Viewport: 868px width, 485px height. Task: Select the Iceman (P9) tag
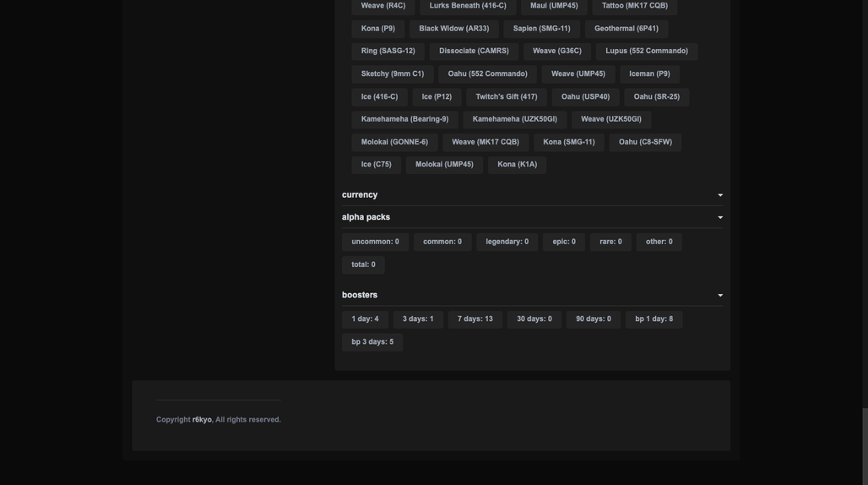(x=649, y=74)
